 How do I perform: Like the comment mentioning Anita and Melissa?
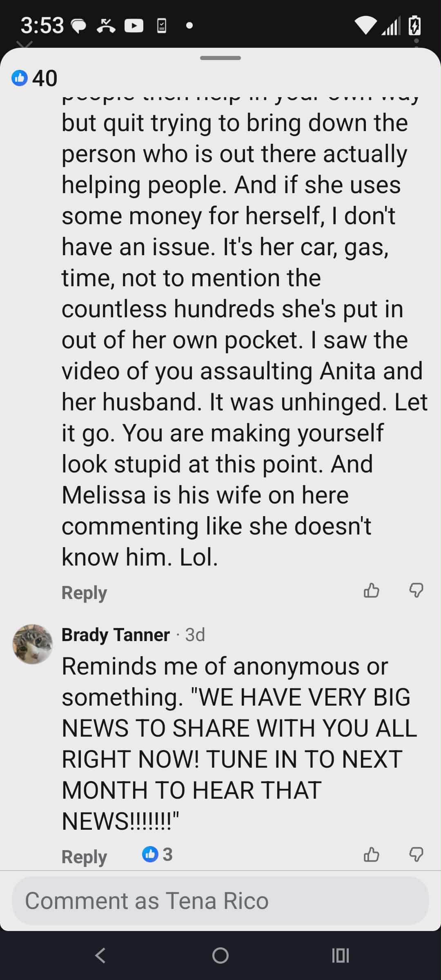pyautogui.click(x=371, y=590)
